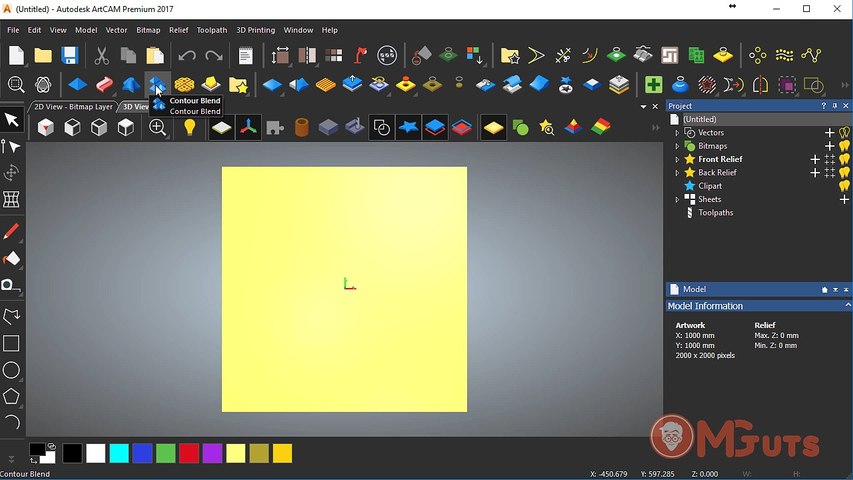This screenshot has height=480, width=853.
Task: Add a new Bitmaps layer with plus
Action: point(830,146)
